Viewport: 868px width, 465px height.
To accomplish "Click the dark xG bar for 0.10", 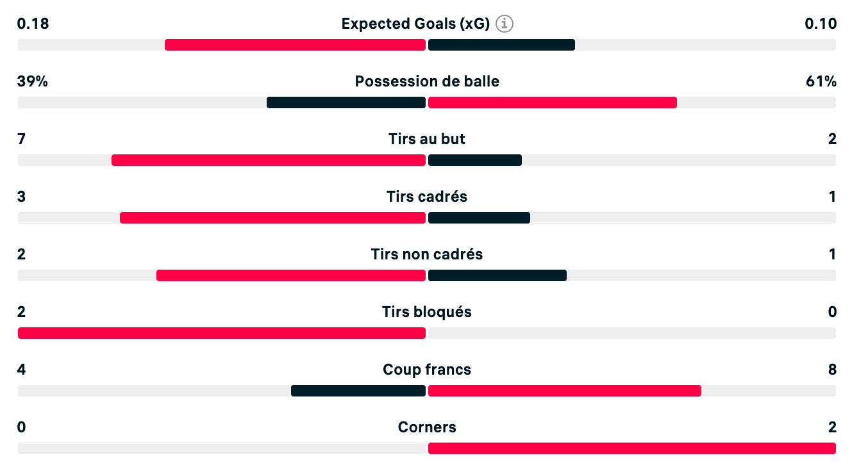I will (x=501, y=45).
